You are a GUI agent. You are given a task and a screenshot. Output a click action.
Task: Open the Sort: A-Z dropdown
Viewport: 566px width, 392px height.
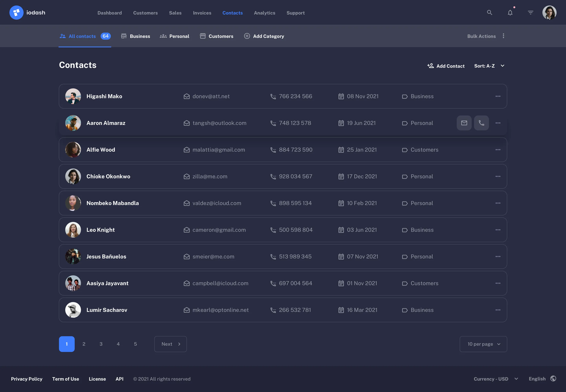[489, 66]
